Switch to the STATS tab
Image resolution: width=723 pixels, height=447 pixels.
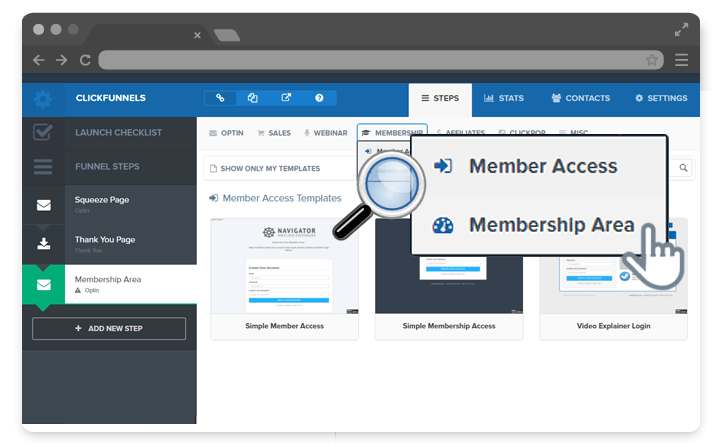[504, 98]
